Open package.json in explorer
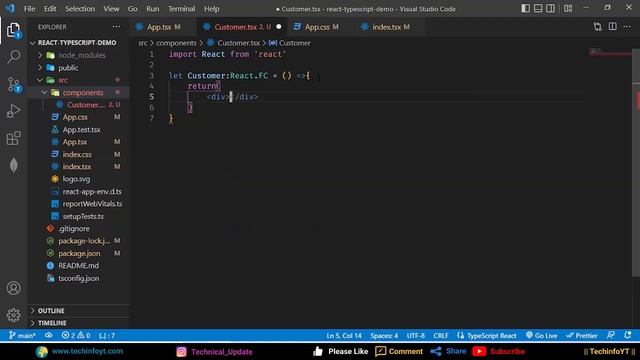This screenshot has height=360, width=640. pyautogui.click(x=79, y=253)
